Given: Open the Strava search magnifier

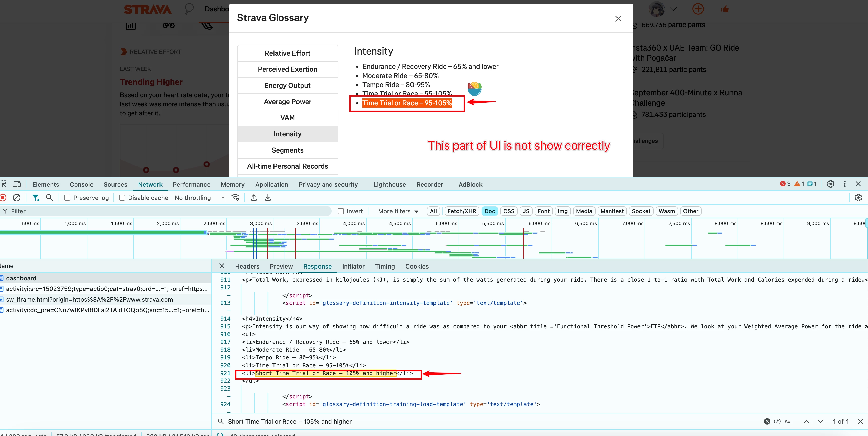Looking at the screenshot, I should [189, 9].
